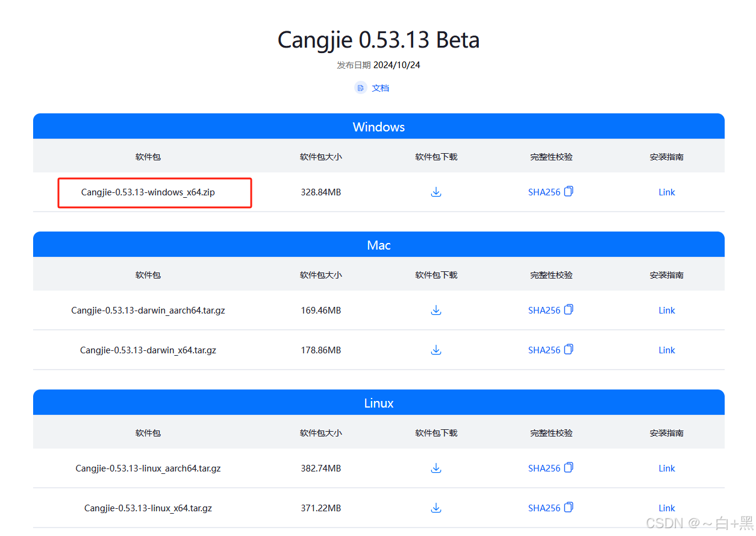Select file name Cangjie-0.53.13-linux_x64.tar.gz
756x536 pixels.
(x=148, y=508)
